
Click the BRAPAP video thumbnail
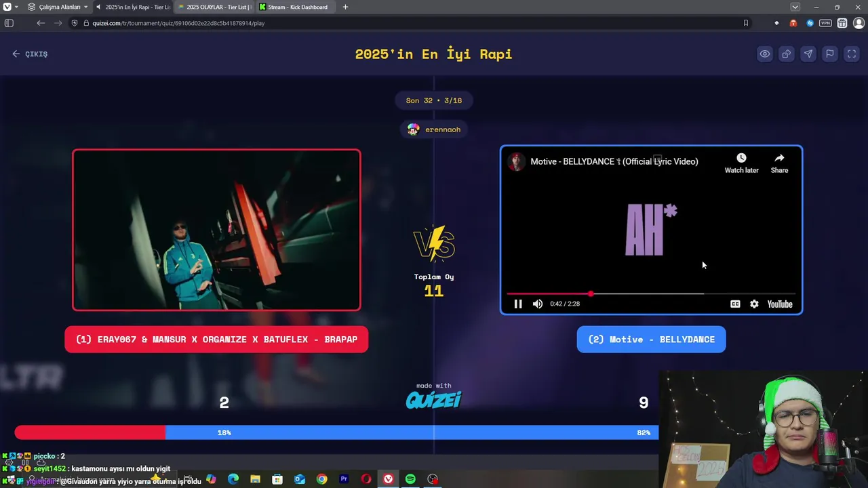click(x=216, y=230)
